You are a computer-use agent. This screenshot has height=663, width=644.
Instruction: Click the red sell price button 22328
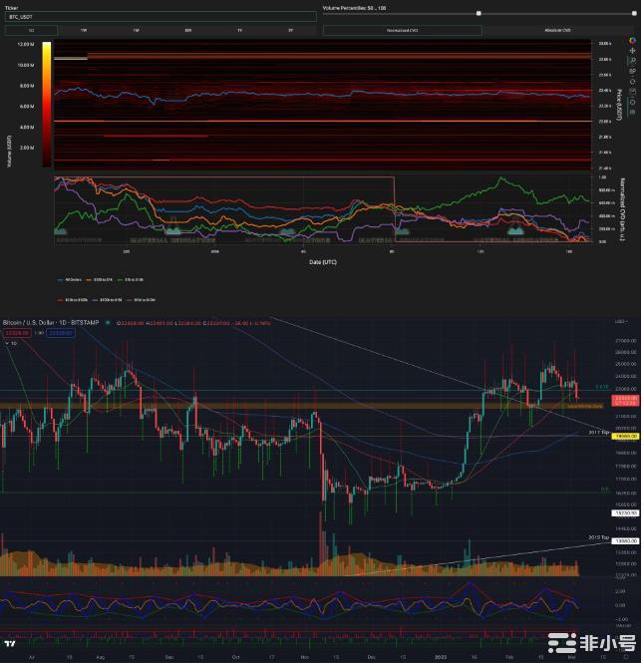coord(18,332)
